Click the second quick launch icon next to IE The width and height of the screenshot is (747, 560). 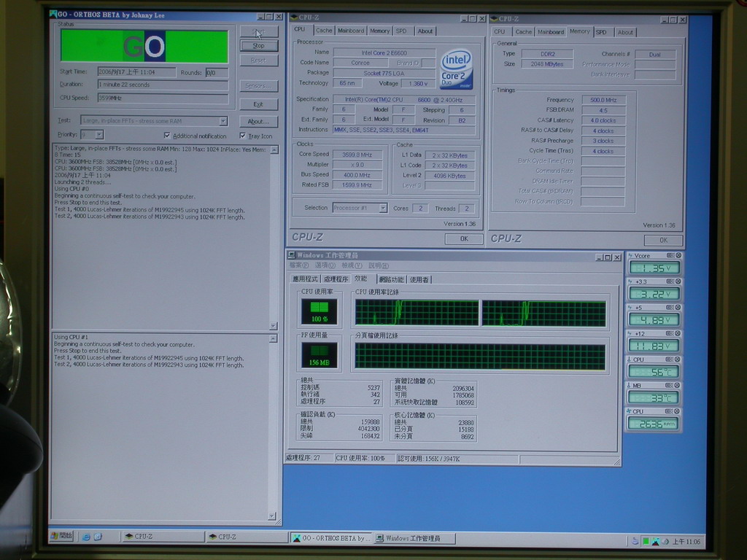(x=98, y=537)
